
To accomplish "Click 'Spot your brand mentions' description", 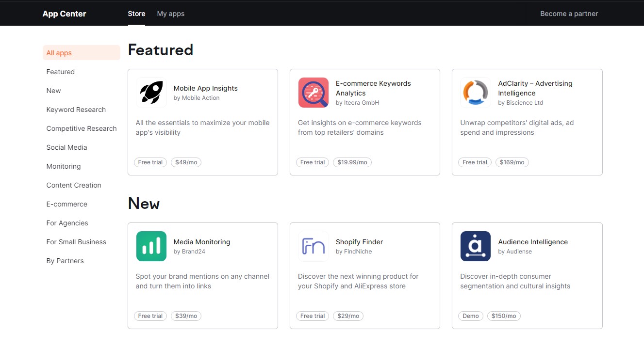I will pyautogui.click(x=202, y=281).
